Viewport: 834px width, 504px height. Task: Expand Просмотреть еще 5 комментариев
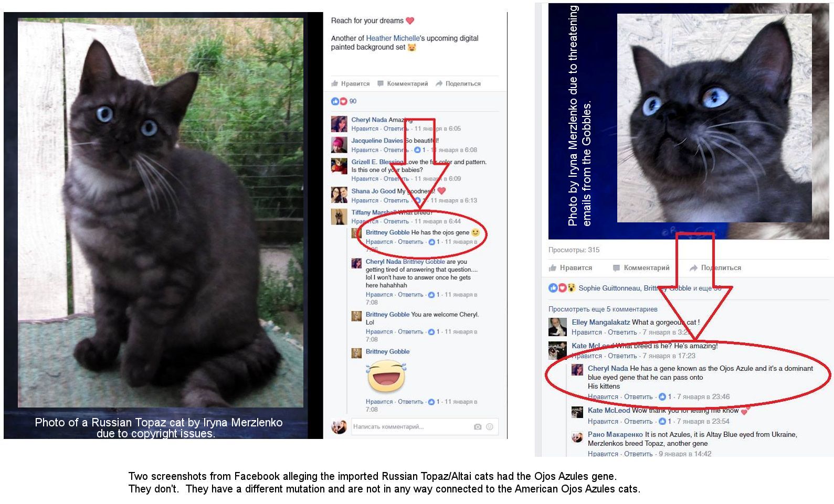point(603,309)
